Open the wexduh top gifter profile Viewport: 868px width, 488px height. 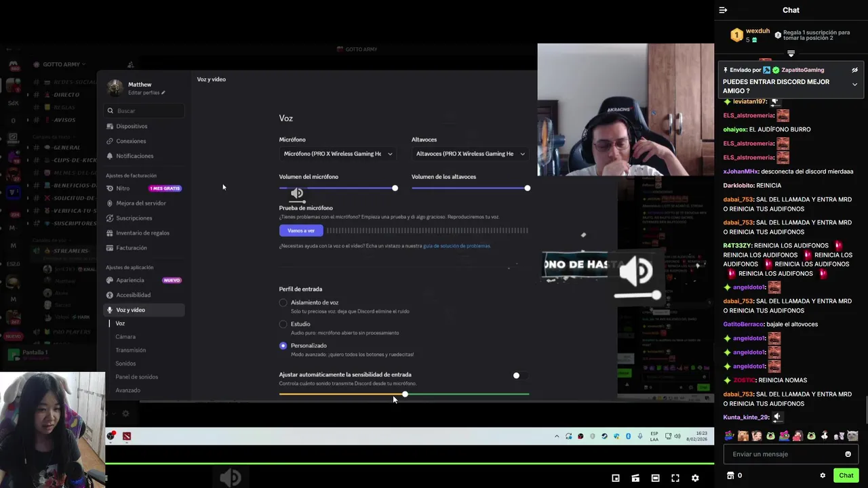pyautogui.click(x=757, y=31)
